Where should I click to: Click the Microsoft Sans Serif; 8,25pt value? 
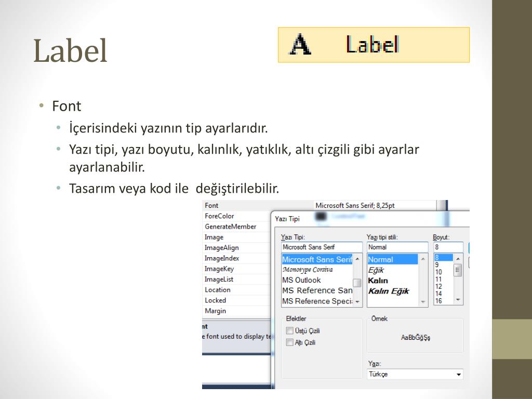(355, 206)
